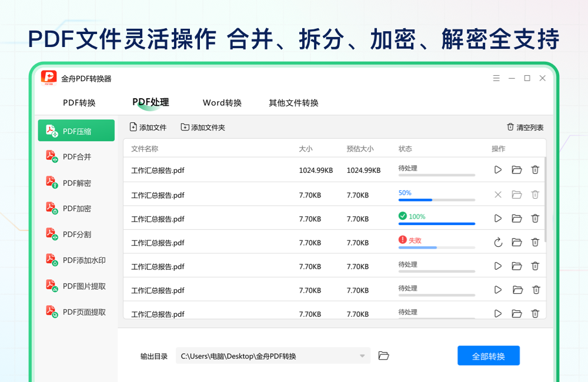Viewport: 588px width, 382px height.
Task: Select PDF解密 from the sidebar
Action: click(x=76, y=182)
